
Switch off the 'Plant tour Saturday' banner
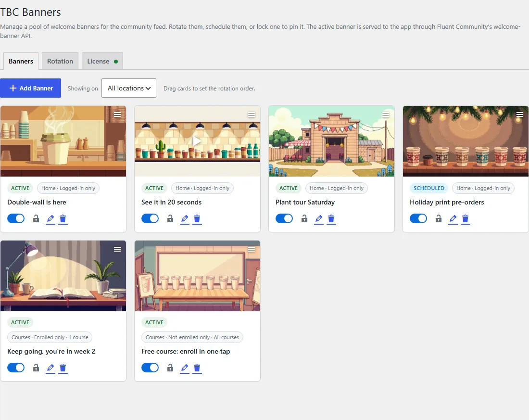[x=284, y=218]
